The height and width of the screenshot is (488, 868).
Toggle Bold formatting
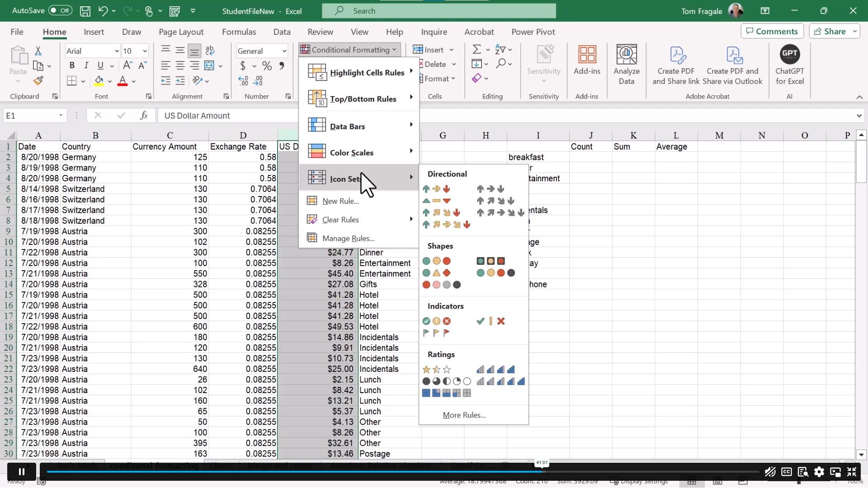(72, 66)
